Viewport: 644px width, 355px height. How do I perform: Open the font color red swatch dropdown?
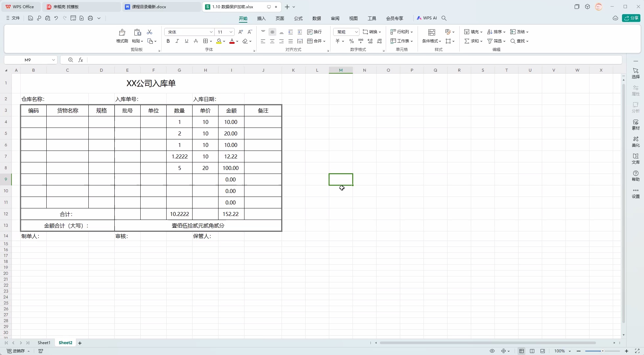pyautogui.click(x=237, y=41)
